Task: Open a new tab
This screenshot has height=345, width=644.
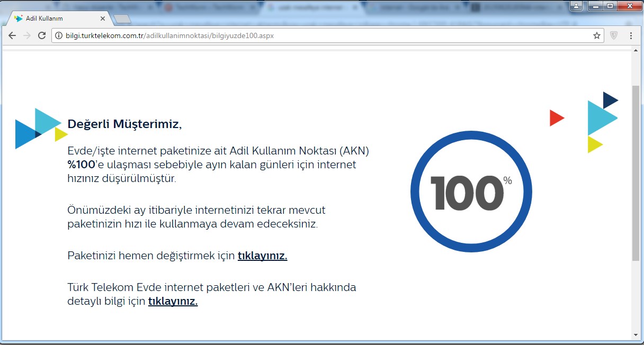Action: (122, 19)
